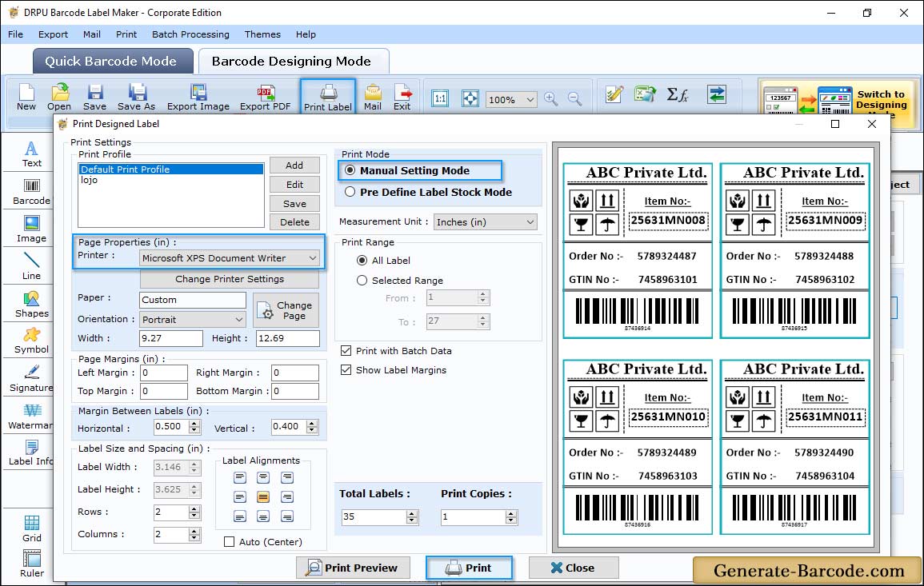
Task: Click the 1:1 actual size icon
Action: 440,98
